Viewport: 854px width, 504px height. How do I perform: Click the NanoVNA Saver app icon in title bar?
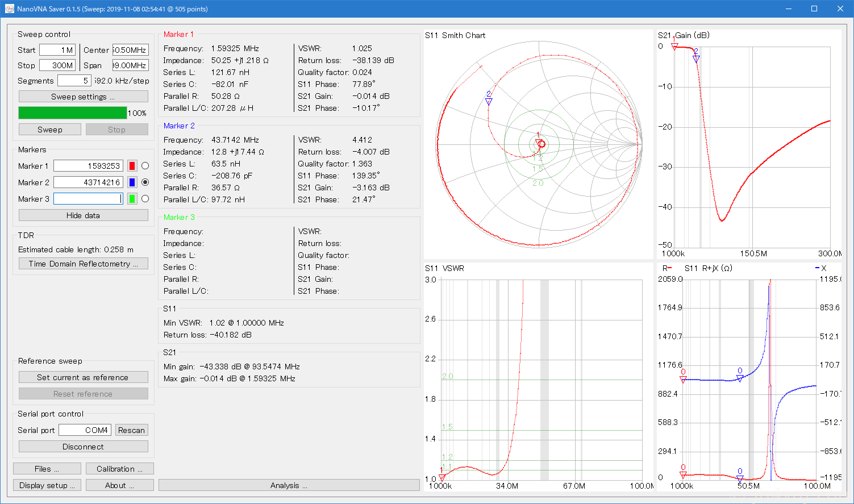(9, 9)
